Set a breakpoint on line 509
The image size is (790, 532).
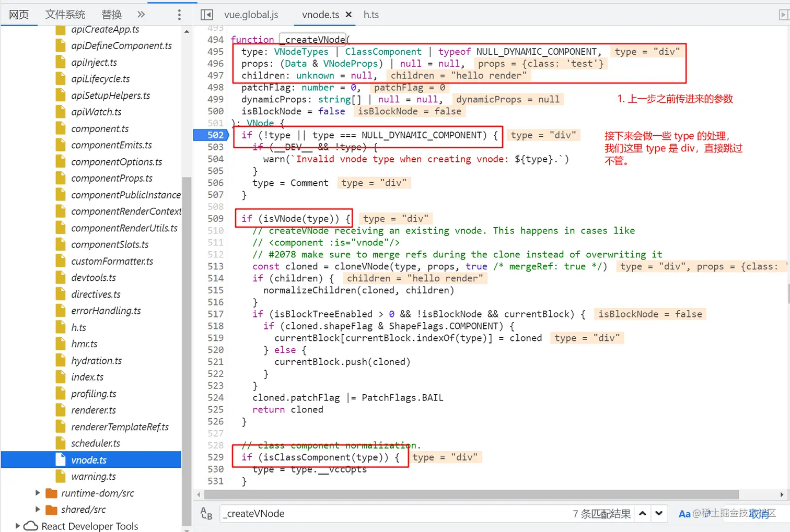[x=215, y=219]
